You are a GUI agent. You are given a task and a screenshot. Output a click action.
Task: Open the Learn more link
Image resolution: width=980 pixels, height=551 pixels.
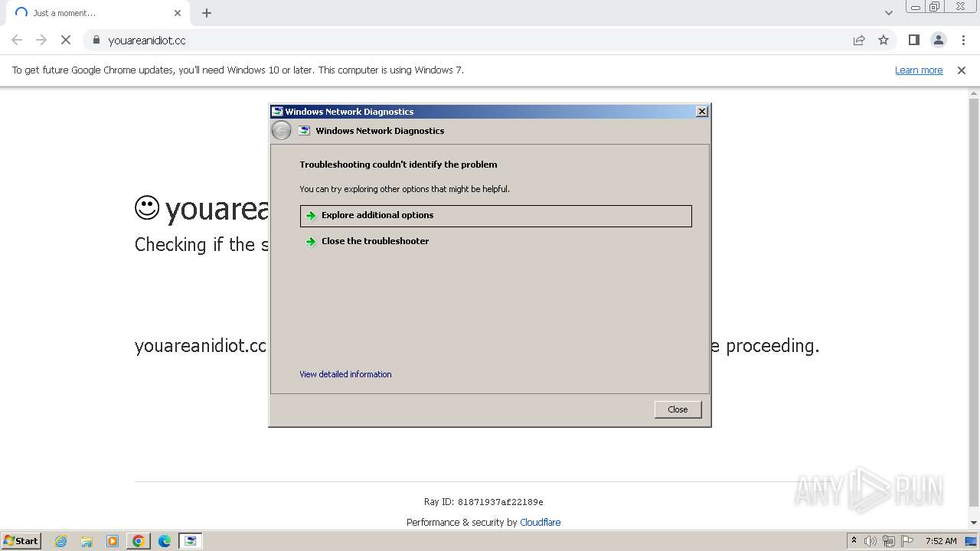(x=919, y=70)
